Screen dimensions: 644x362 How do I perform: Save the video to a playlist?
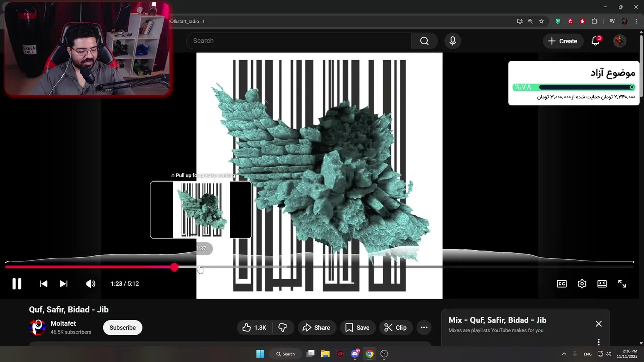357,328
